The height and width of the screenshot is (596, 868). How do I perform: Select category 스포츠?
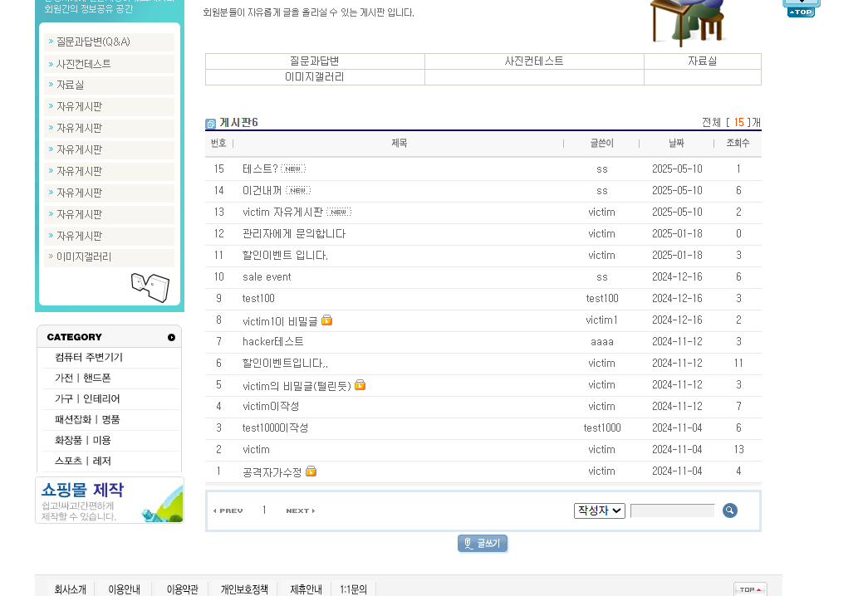[x=68, y=461]
